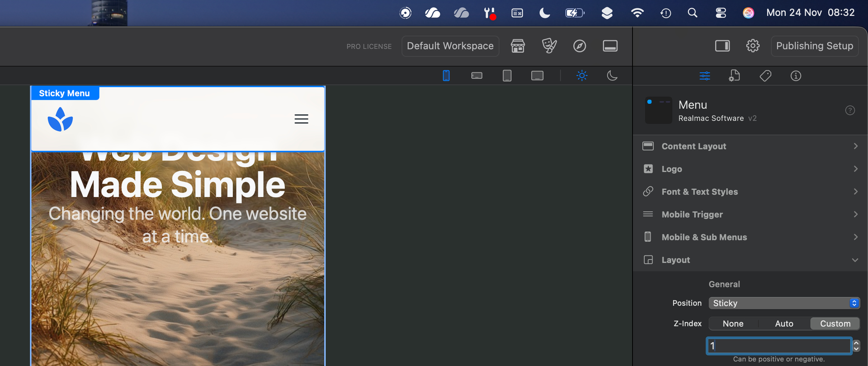
Task: Click the Z-Index value field
Action: point(779,346)
